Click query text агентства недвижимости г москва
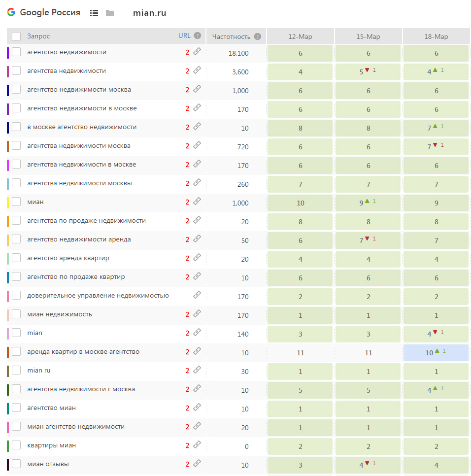The image size is (471, 476). [x=81, y=389]
